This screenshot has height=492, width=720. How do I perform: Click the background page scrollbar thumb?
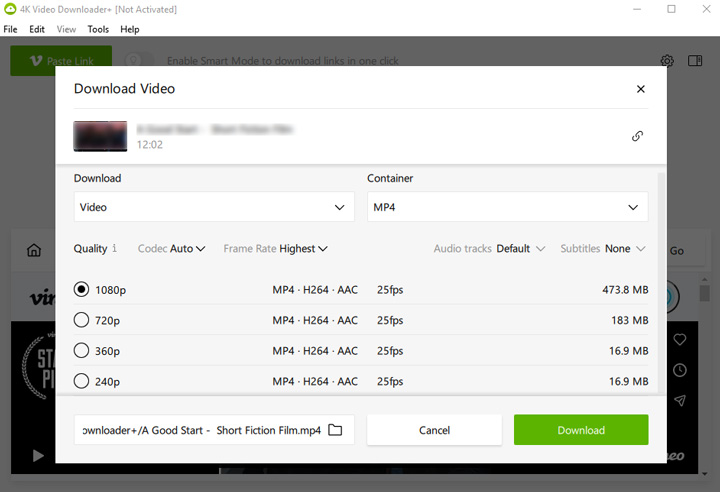tap(704, 293)
